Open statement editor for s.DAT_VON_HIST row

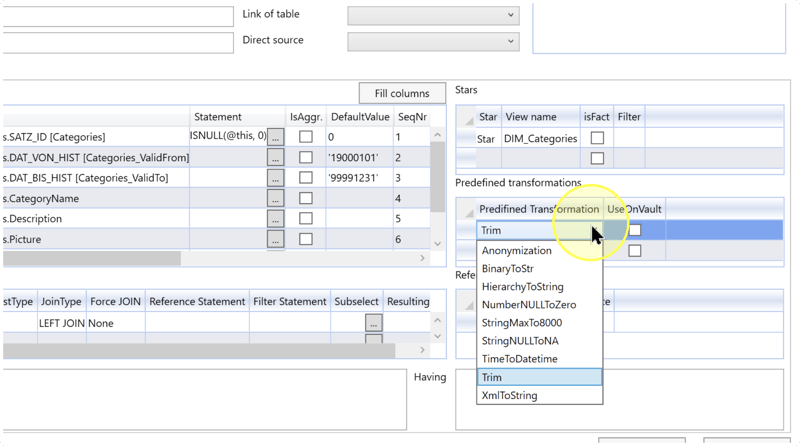click(x=276, y=157)
